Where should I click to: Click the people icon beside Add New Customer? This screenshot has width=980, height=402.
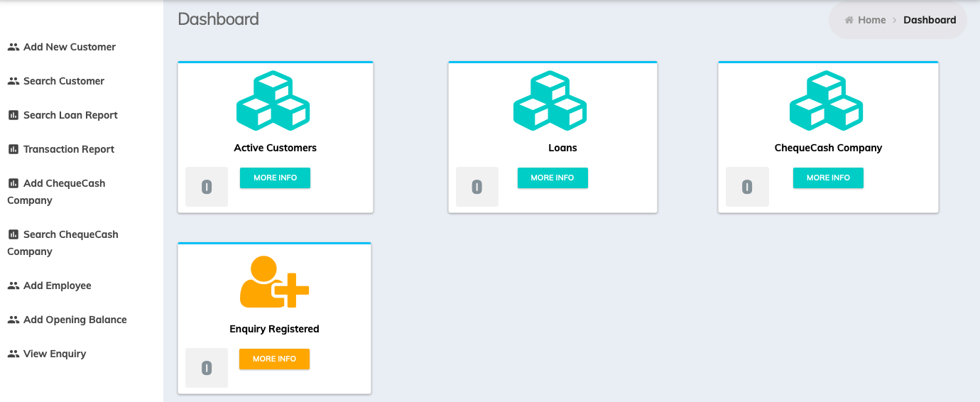click(x=13, y=47)
